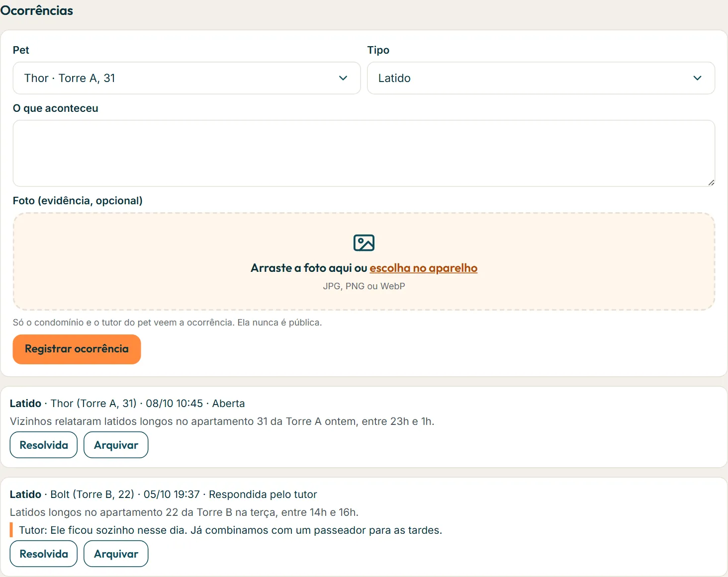Click the 'Pet' field label
The width and height of the screenshot is (728, 577).
(21, 50)
